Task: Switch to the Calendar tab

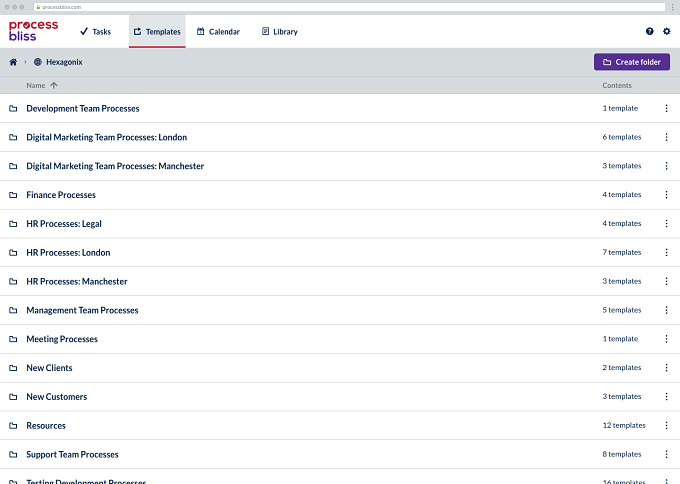Action: coord(218,32)
